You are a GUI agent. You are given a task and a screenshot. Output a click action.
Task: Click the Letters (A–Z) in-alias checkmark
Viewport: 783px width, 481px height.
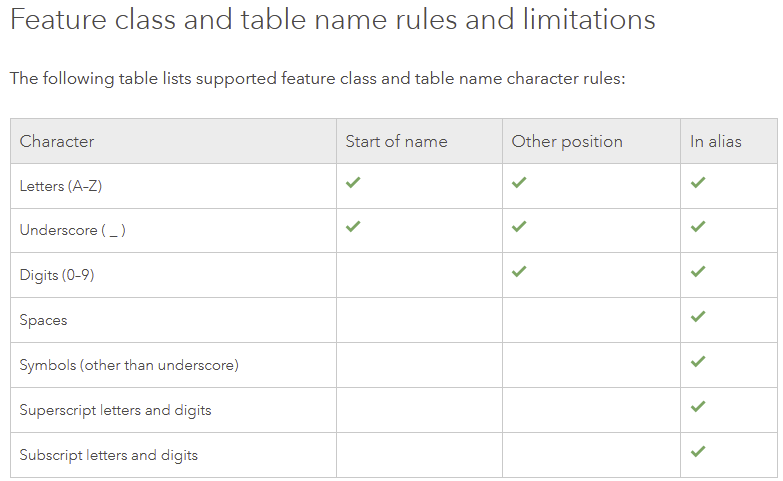[x=698, y=183]
